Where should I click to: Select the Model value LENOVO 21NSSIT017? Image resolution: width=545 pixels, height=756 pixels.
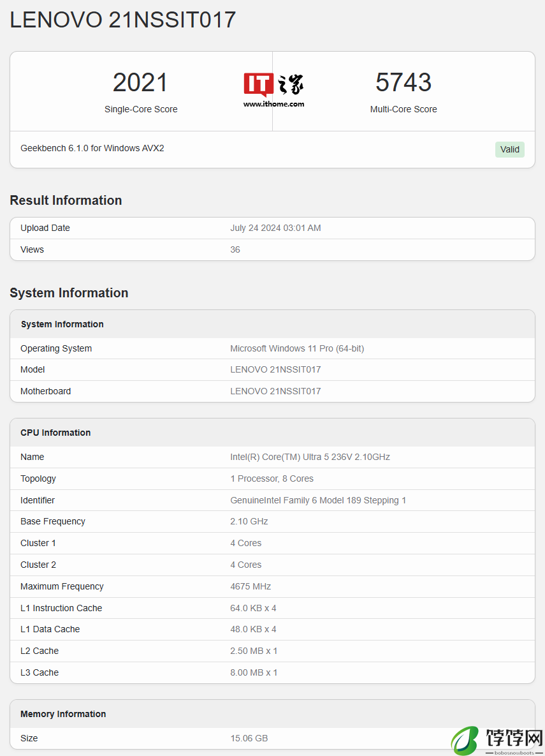(x=275, y=370)
